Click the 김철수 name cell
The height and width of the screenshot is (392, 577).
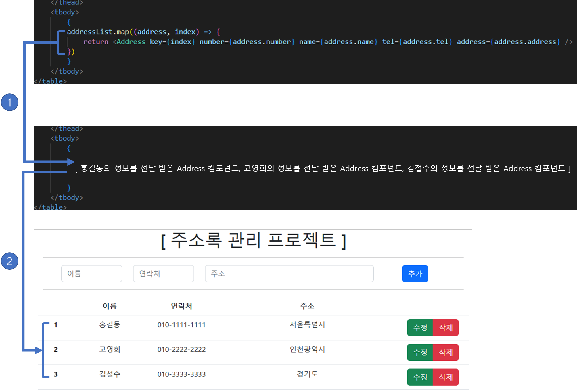[x=110, y=374]
